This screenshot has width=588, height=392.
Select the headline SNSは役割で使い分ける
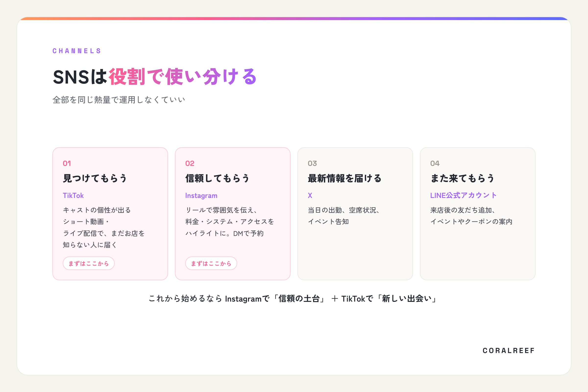point(155,76)
